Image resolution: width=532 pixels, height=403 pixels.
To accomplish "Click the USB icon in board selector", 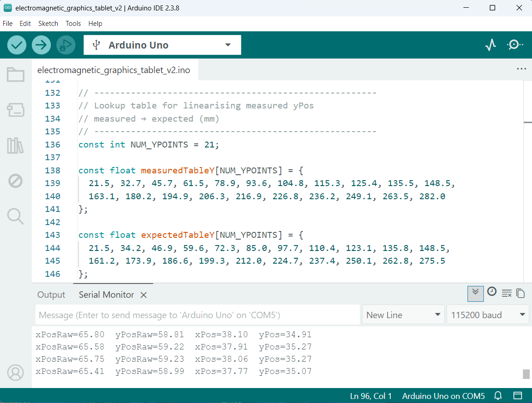I will (96, 45).
